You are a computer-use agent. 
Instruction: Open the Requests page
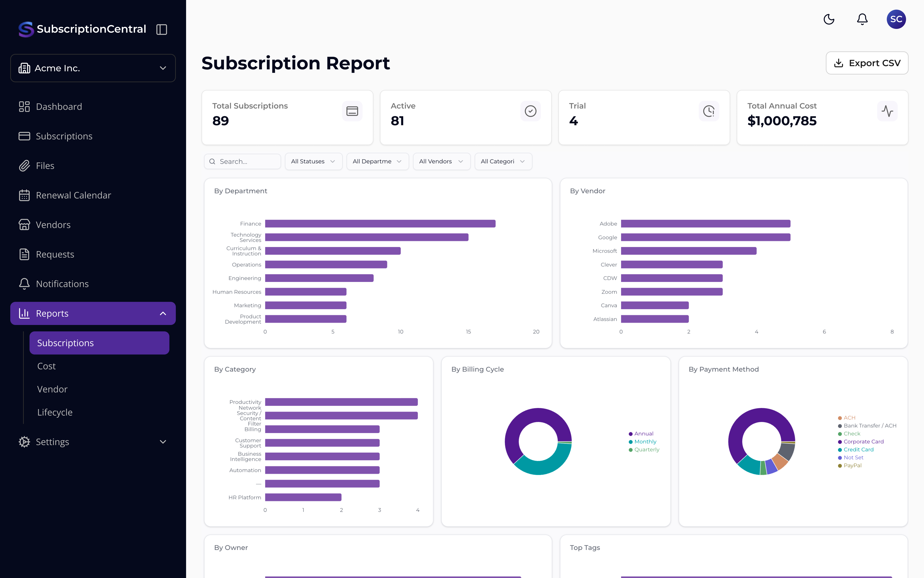tap(93, 254)
